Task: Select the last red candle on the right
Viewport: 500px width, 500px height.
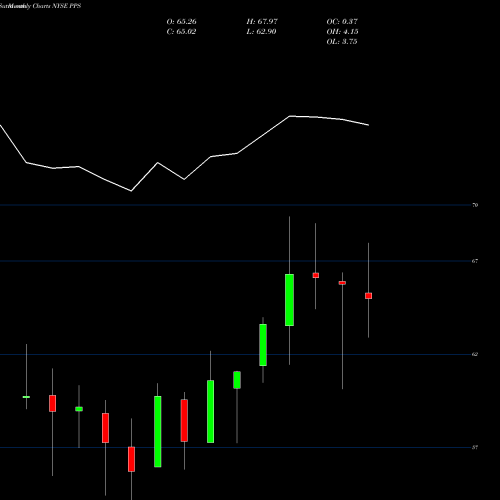Action: coord(368,296)
